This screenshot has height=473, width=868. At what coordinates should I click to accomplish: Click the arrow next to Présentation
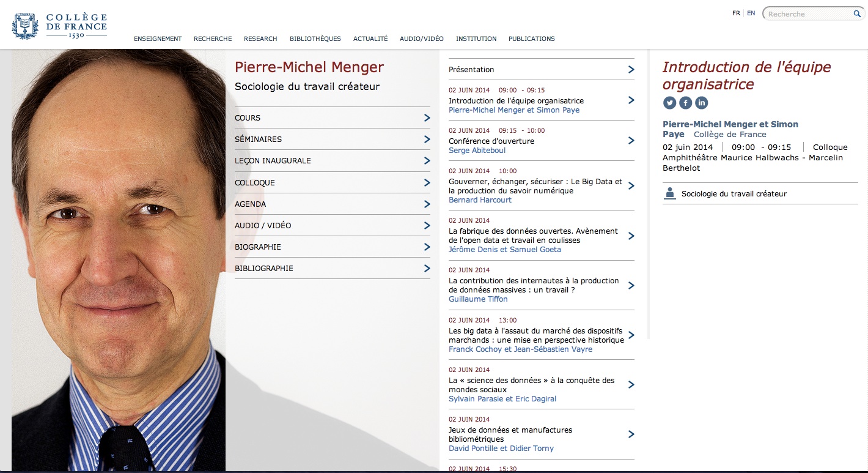pyautogui.click(x=631, y=70)
